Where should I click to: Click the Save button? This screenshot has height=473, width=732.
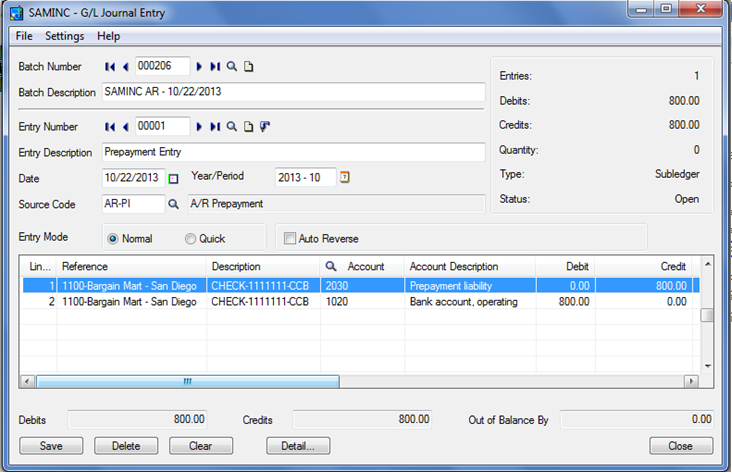click(51, 446)
